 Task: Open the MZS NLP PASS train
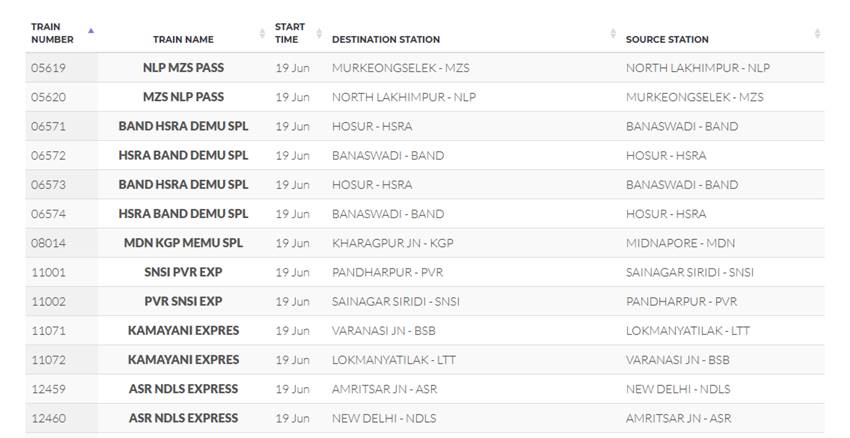click(183, 97)
